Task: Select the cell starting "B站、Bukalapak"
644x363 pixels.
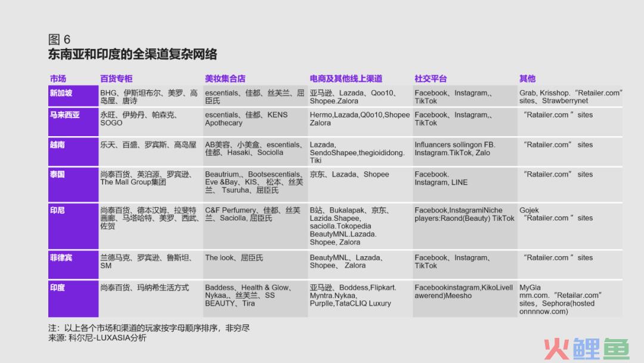Action: tap(360, 226)
